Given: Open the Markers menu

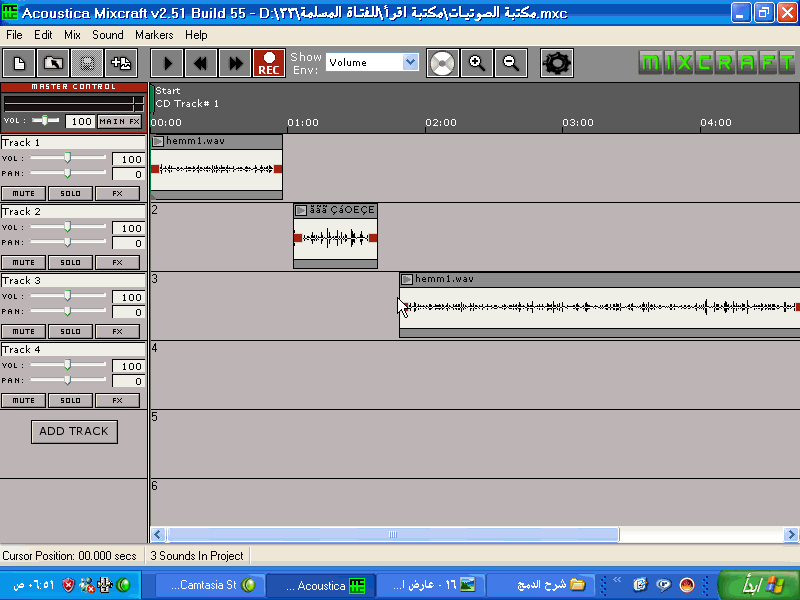Looking at the screenshot, I should click(x=154, y=35).
